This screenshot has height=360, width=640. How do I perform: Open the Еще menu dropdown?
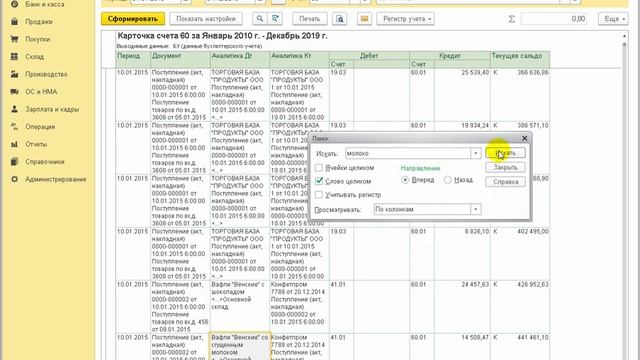coord(613,19)
